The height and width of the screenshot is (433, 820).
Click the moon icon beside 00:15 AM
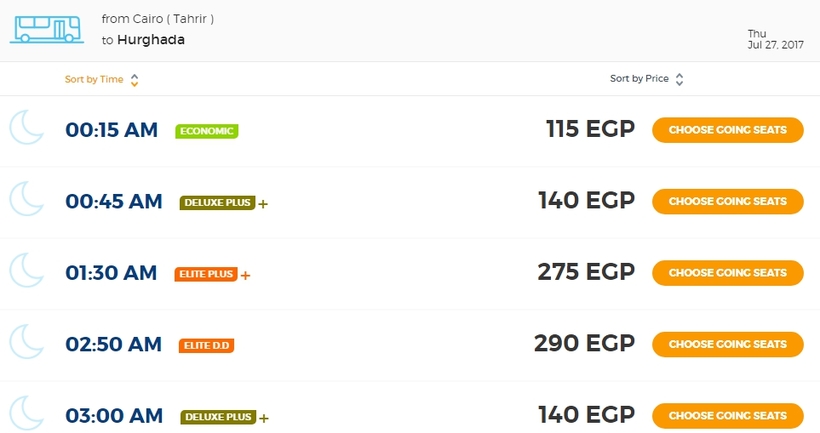(x=26, y=129)
